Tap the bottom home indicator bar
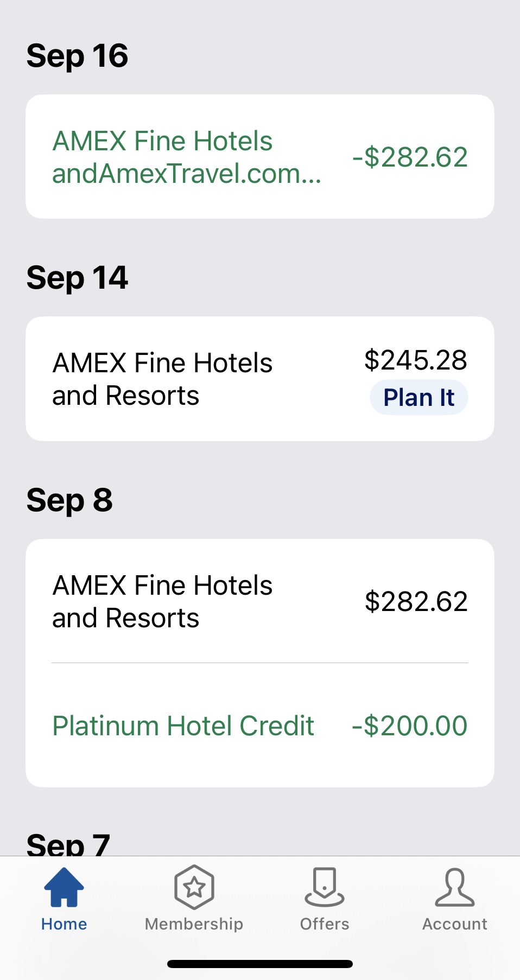Image resolution: width=520 pixels, height=980 pixels. (260, 964)
